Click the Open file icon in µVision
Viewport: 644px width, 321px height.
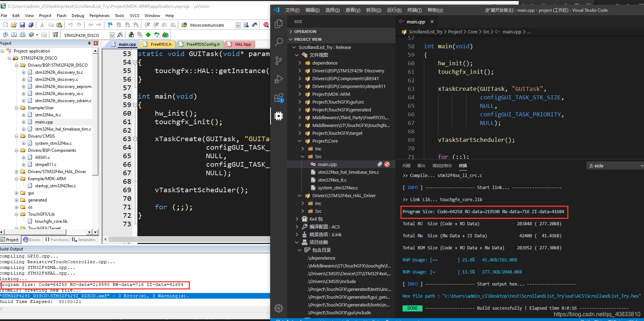[14, 25]
